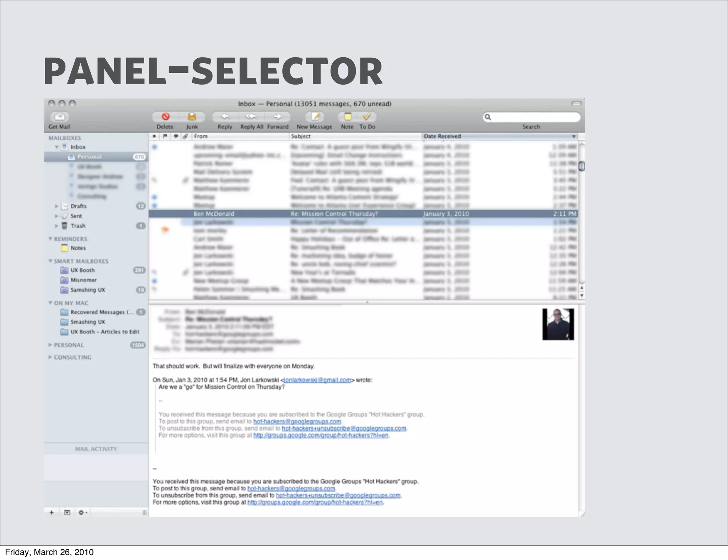
Task: Click the Reply All button
Action: [251, 117]
